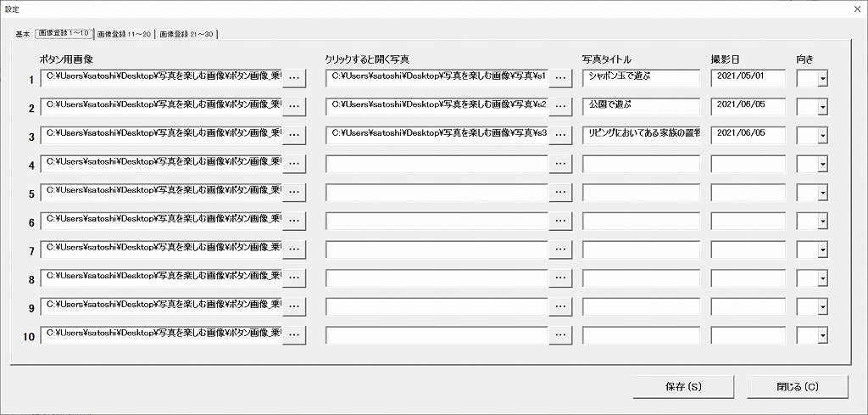This screenshot has height=415, width=868.
Task: Open browse dialog for row 9 button image
Action: (x=294, y=306)
